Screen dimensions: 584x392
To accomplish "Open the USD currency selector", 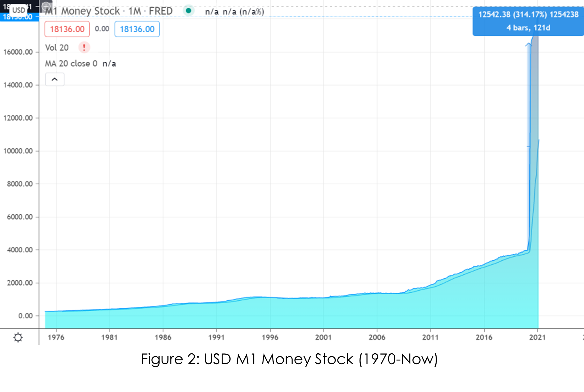I will tap(19, 10).
